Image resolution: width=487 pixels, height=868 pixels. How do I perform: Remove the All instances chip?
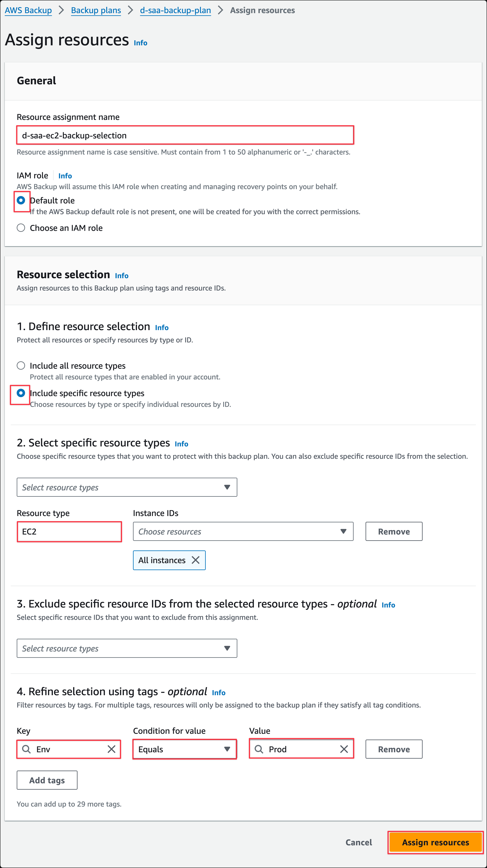[x=195, y=560]
